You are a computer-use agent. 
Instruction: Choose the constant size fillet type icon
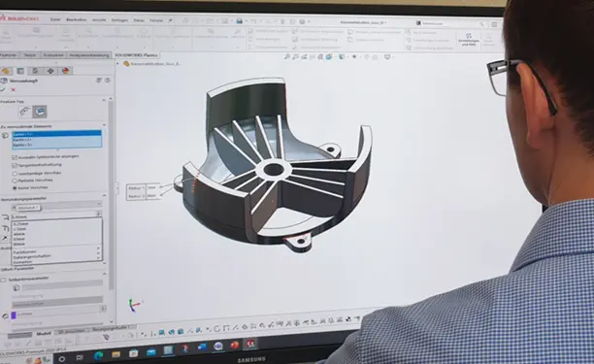25,112
